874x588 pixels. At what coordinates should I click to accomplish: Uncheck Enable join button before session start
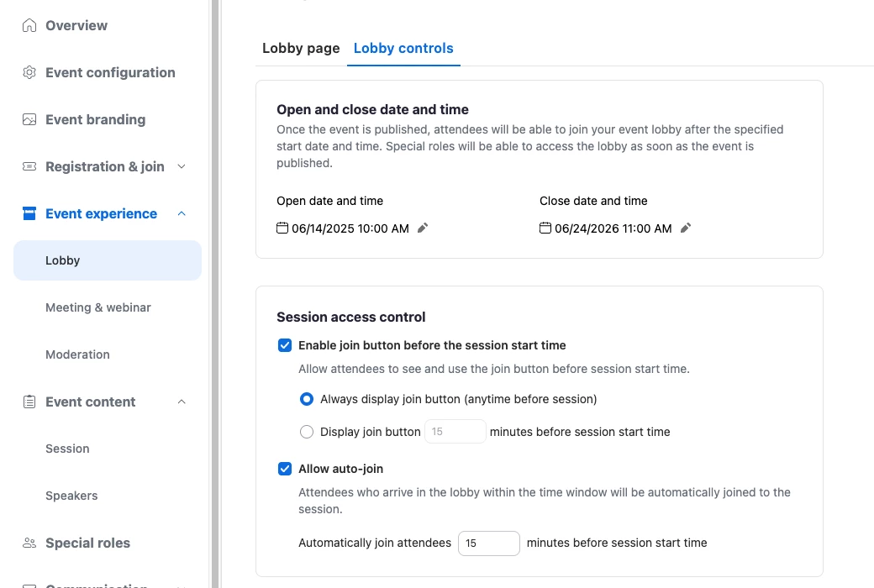click(285, 345)
